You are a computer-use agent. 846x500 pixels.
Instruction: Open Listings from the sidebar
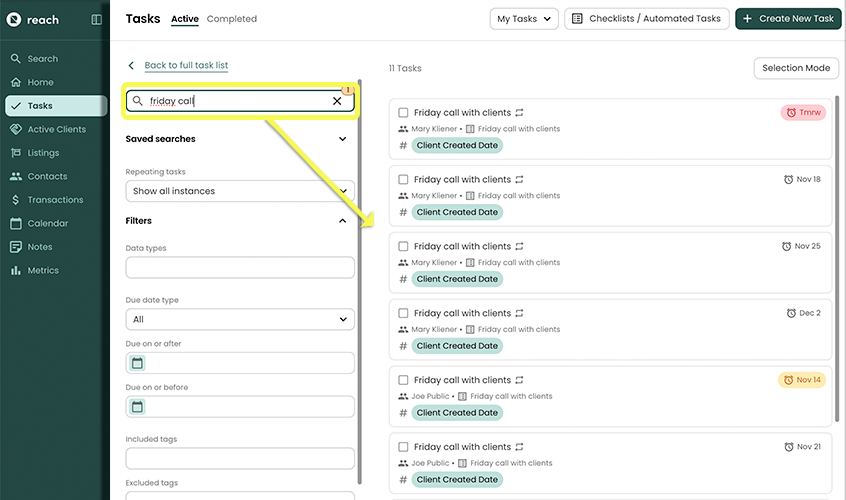tap(43, 153)
